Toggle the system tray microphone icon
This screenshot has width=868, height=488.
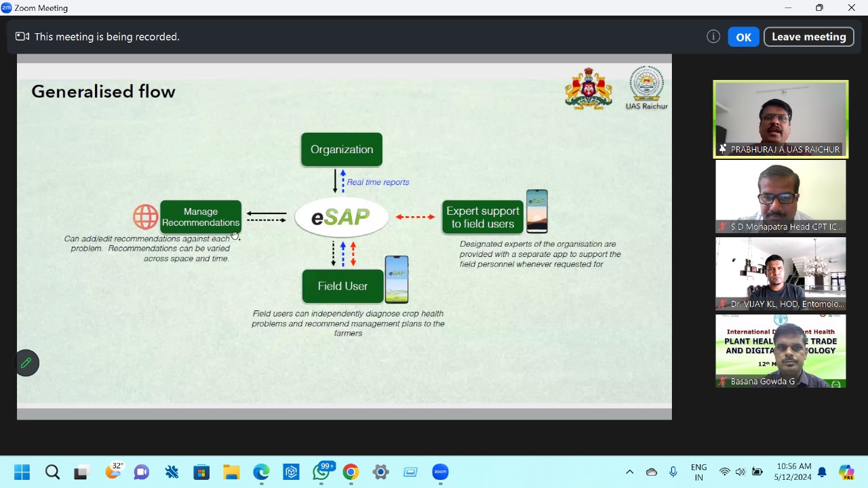(673, 472)
